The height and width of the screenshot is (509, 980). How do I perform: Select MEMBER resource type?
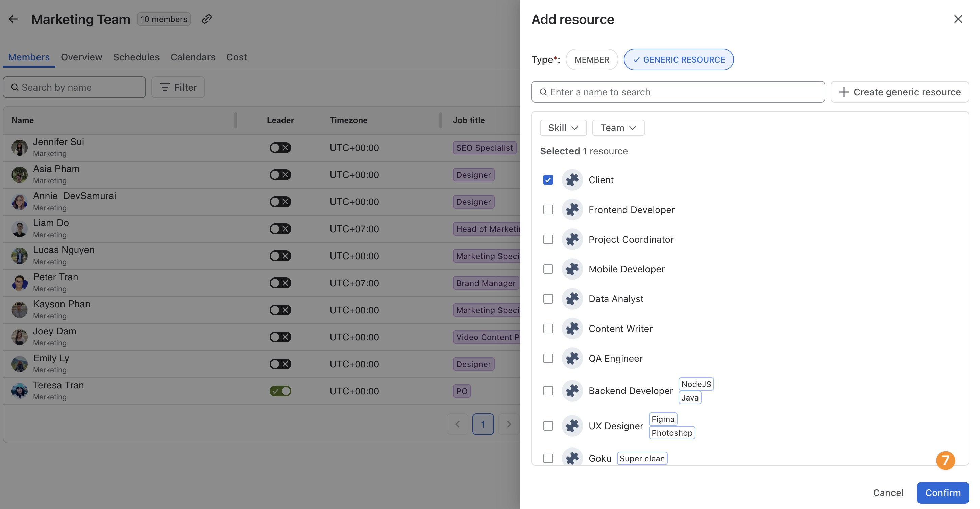coord(592,60)
